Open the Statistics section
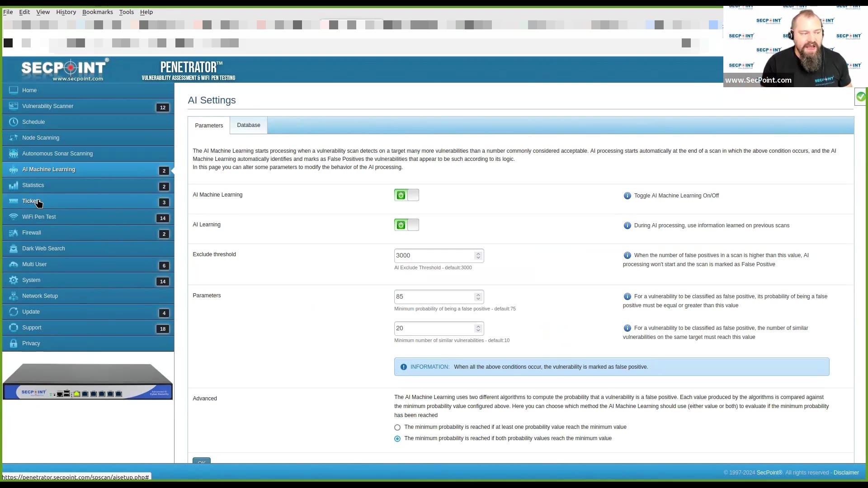Image resolution: width=868 pixels, height=488 pixels. pos(32,185)
